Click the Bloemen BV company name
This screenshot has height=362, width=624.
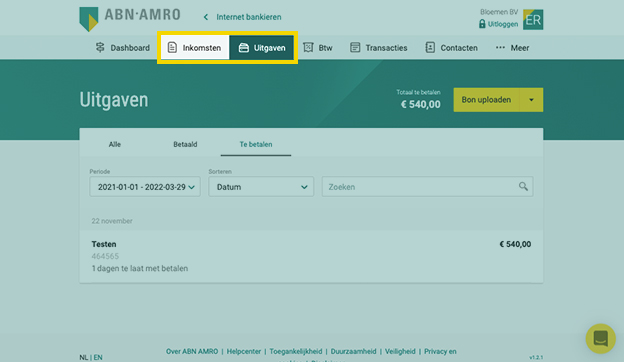click(499, 12)
